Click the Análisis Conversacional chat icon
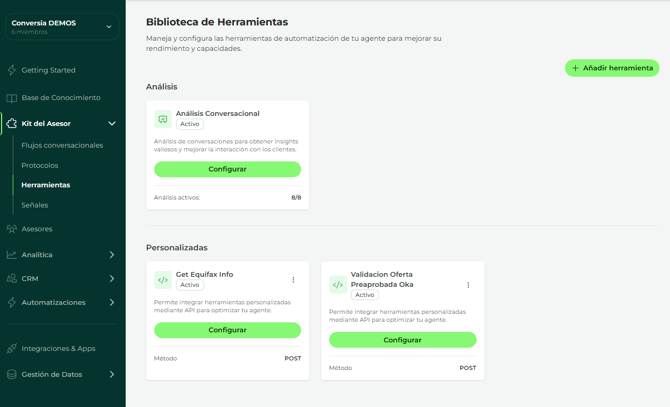The image size is (670, 407). [x=163, y=119]
